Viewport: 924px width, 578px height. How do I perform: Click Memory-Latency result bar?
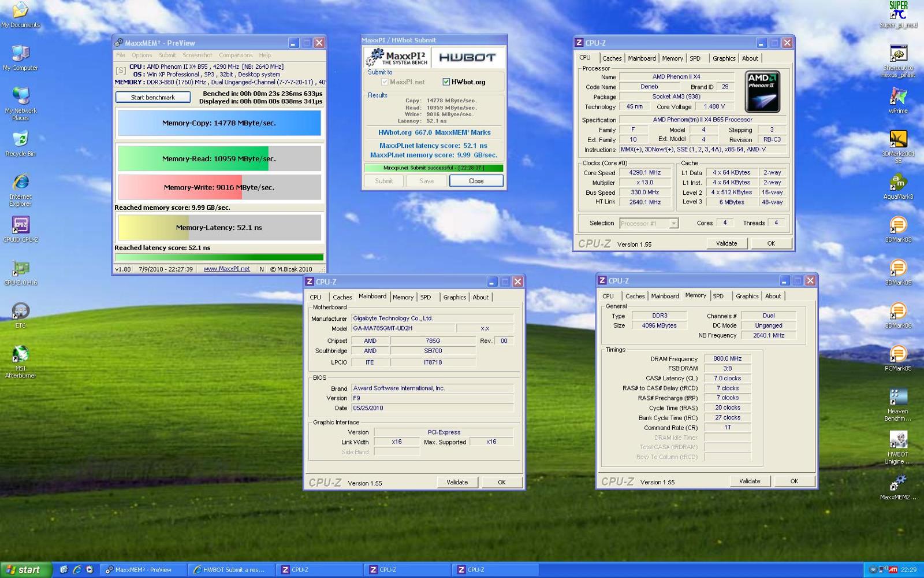[x=219, y=228]
